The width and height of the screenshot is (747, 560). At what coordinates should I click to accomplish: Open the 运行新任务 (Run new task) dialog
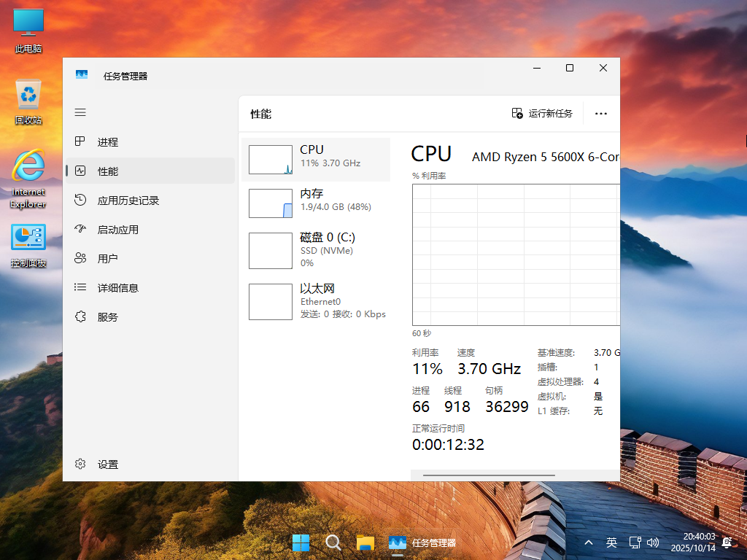coord(543,113)
